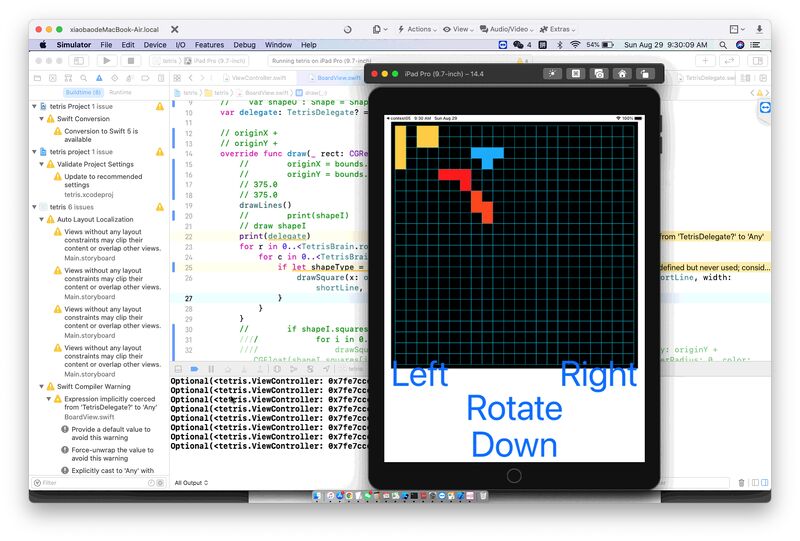
Task: Go back with editor history arrow
Action: tap(190, 78)
